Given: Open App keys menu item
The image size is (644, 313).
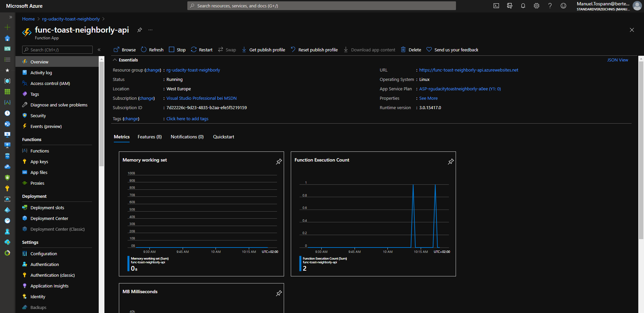Looking at the screenshot, I should [57, 162].
